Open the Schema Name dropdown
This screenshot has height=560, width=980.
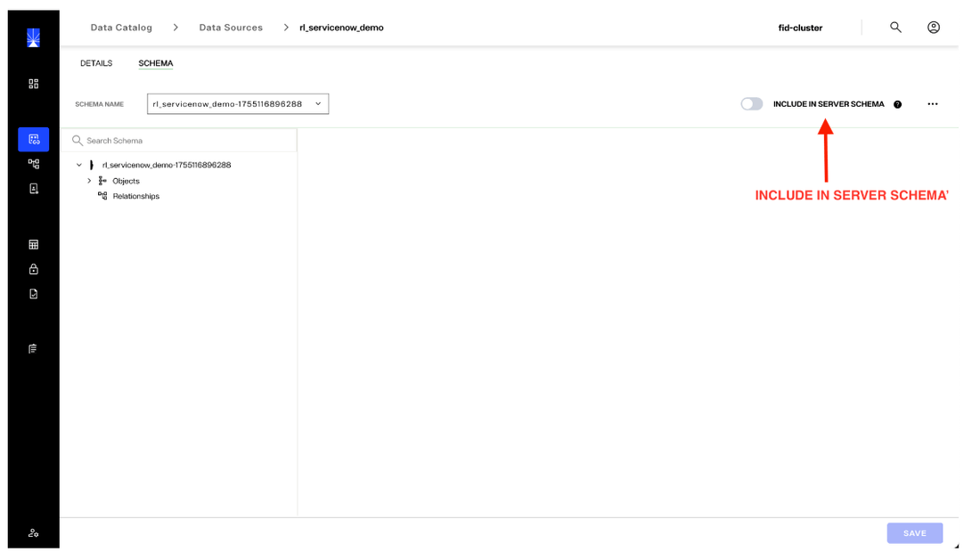click(x=238, y=103)
